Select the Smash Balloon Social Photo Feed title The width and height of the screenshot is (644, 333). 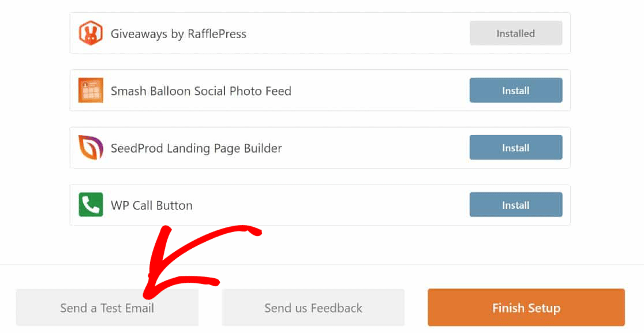(x=201, y=91)
